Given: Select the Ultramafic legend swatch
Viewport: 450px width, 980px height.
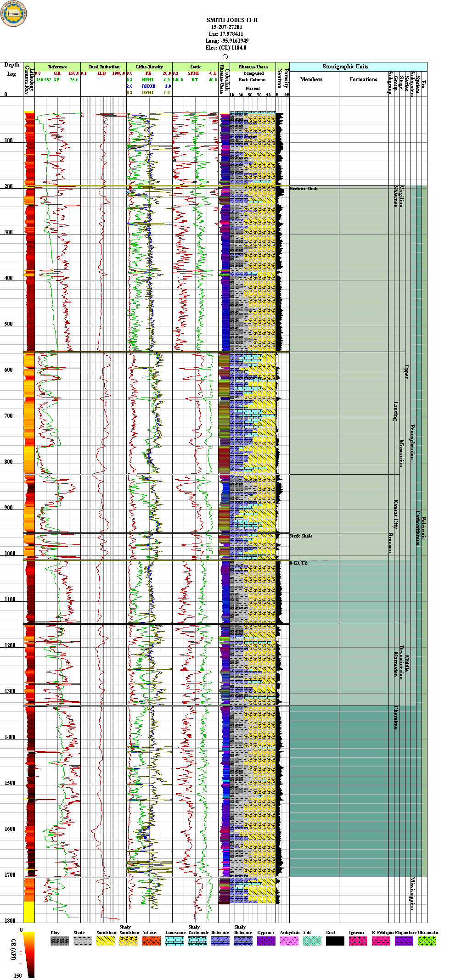Looking at the screenshot, I should tap(427, 941).
